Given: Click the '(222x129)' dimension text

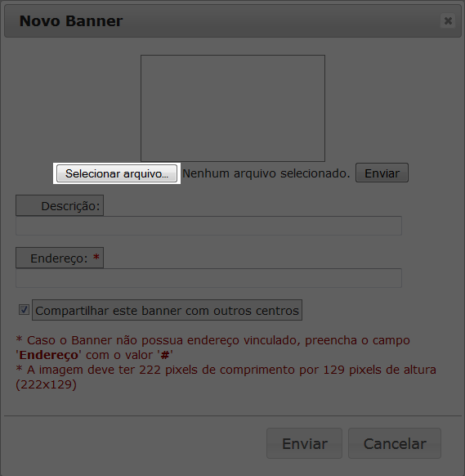Looking at the screenshot, I should click(x=46, y=384).
